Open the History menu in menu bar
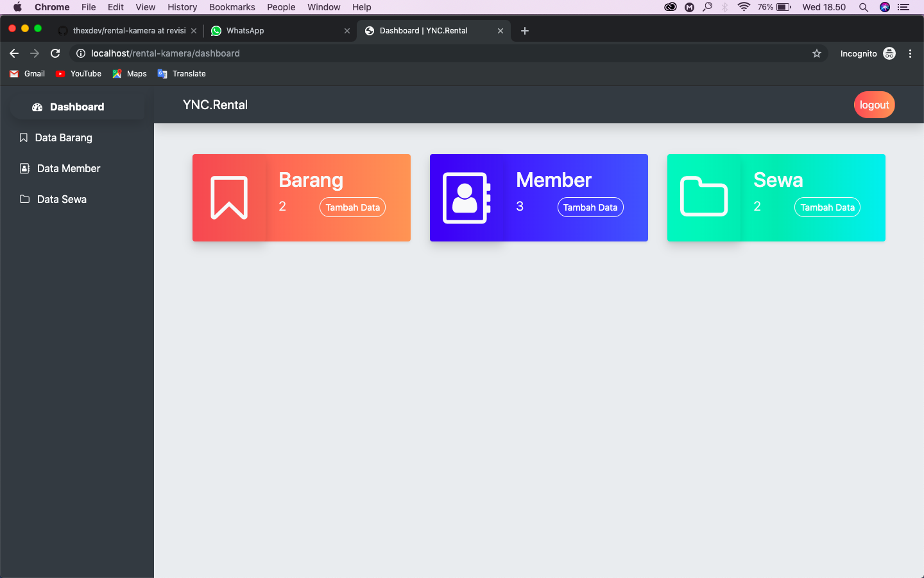This screenshot has width=924, height=578. point(182,7)
